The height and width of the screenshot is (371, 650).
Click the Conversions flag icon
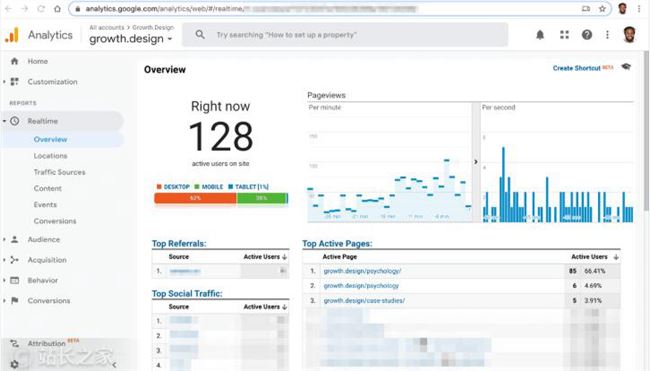coord(15,301)
